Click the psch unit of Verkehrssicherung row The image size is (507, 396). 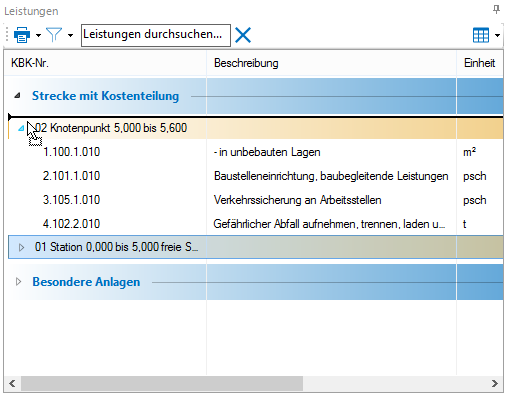tap(475, 200)
